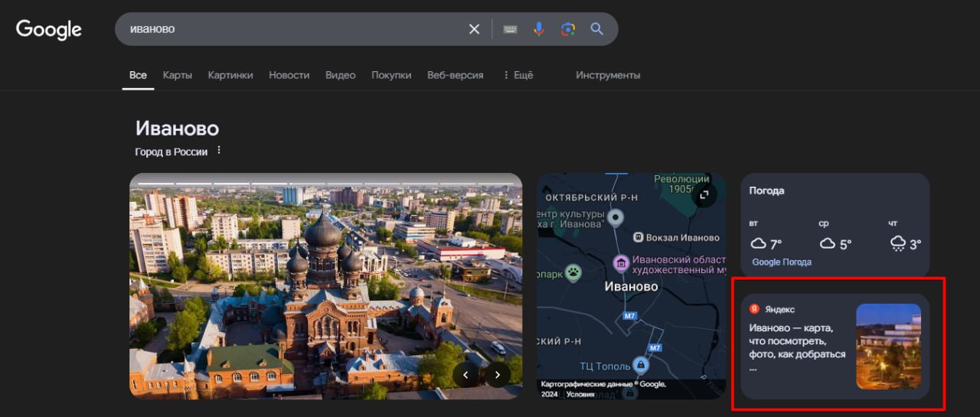Select Wednesday ср 5° forecast
Screen dimensions: 980x417
pos(835,237)
